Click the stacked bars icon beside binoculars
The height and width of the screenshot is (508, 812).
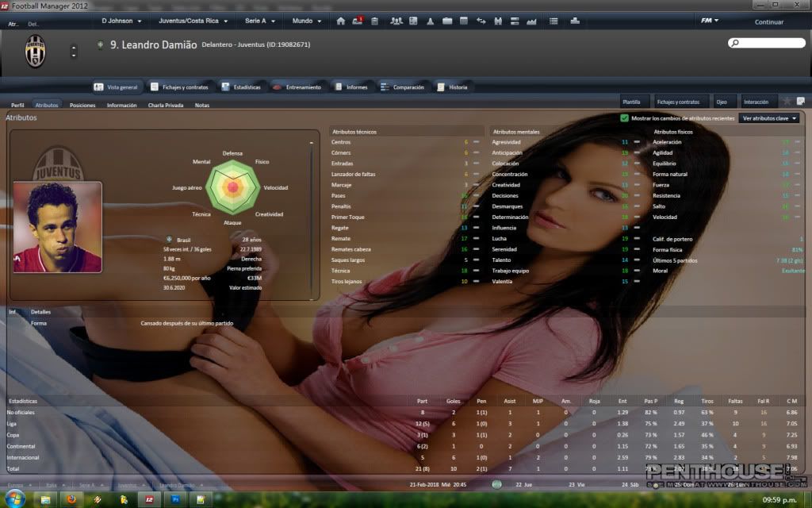515,21
